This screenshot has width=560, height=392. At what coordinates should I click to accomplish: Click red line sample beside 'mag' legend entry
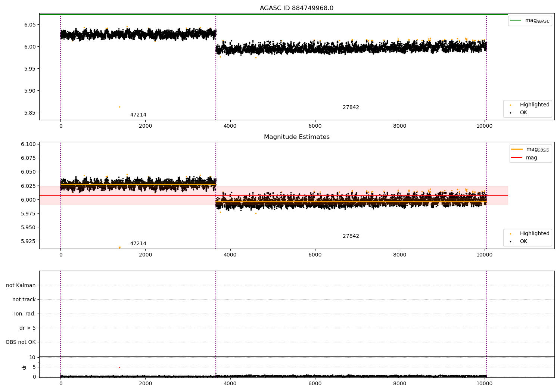click(x=517, y=158)
